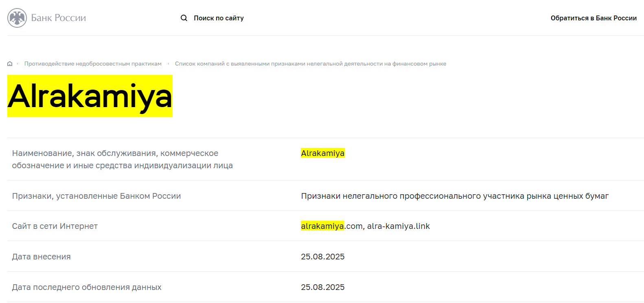This screenshot has height=303, width=644.
Task: Click the 'Сайт в сети Интернет' label
Action: (55, 226)
